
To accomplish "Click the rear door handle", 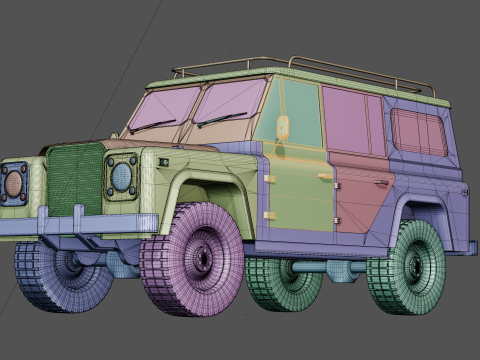I will point(381,182).
